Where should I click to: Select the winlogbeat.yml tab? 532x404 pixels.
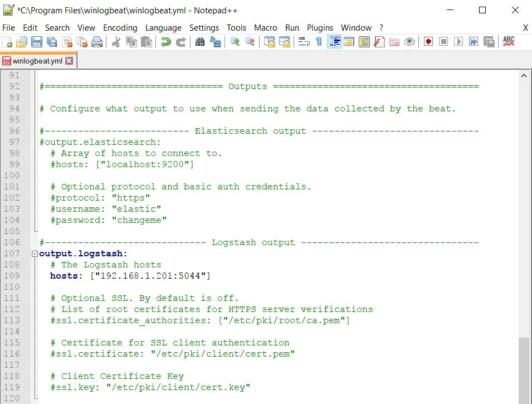point(37,61)
